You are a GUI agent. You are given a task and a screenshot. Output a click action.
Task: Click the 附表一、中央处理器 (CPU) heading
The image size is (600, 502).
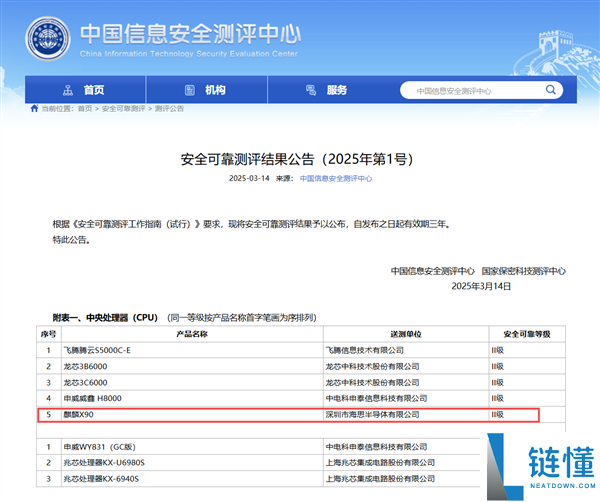click(105, 318)
